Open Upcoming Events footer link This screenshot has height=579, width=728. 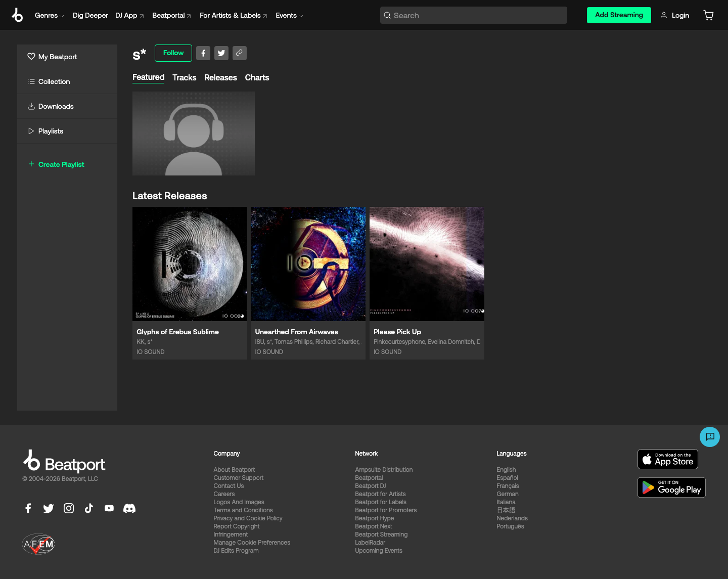pos(379,551)
